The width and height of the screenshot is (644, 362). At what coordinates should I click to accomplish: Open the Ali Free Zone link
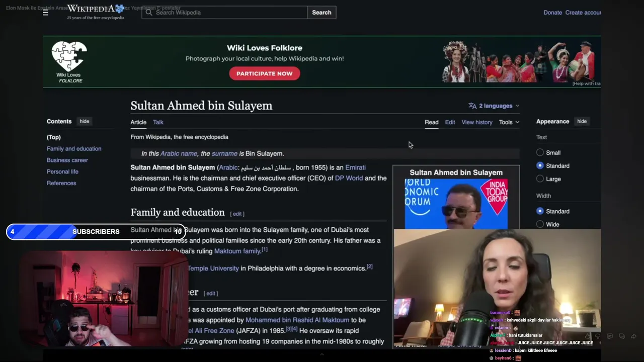click(211, 331)
